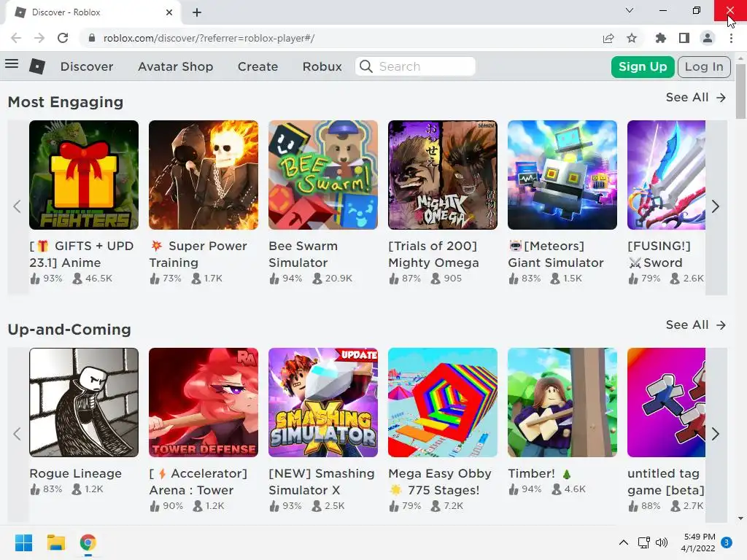Click the Chrome taskbar icon

(88, 542)
